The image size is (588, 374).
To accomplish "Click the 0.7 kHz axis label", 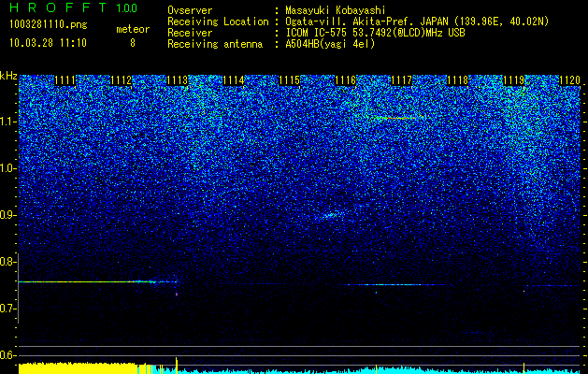I will coord(7,309).
